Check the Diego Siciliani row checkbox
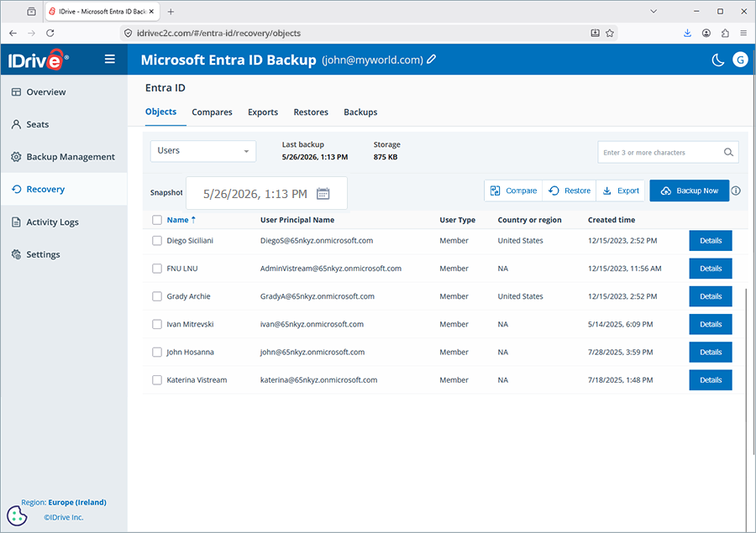 pos(157,240)
